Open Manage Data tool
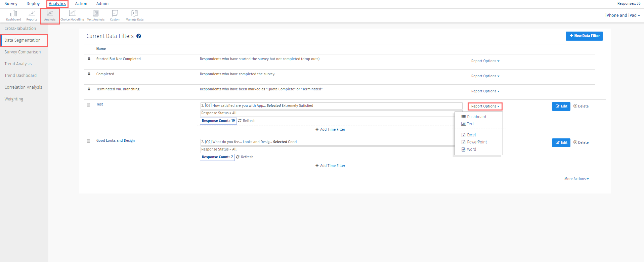This screenshot has height=262, width=644. pos(134,15)
